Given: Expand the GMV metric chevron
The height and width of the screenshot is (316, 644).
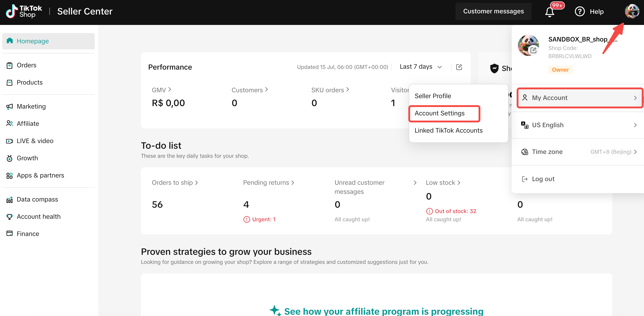Looking at the screenshot, I should point(170,90).
